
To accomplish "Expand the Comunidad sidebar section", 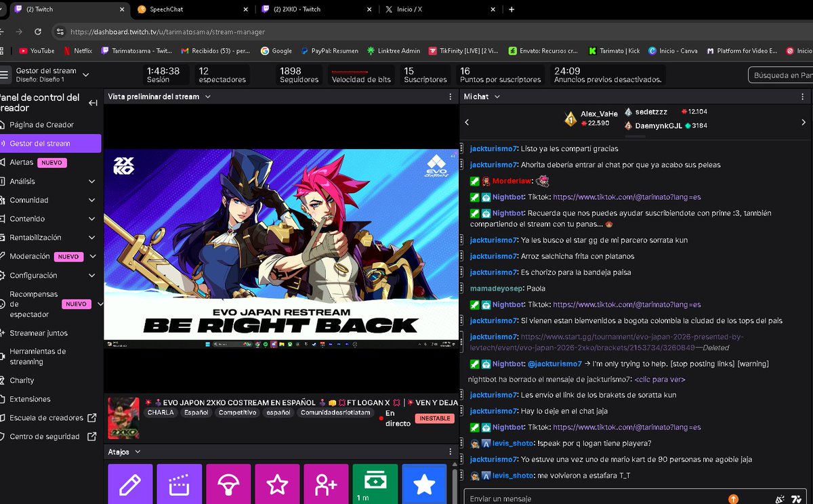I will click(92, 201).
